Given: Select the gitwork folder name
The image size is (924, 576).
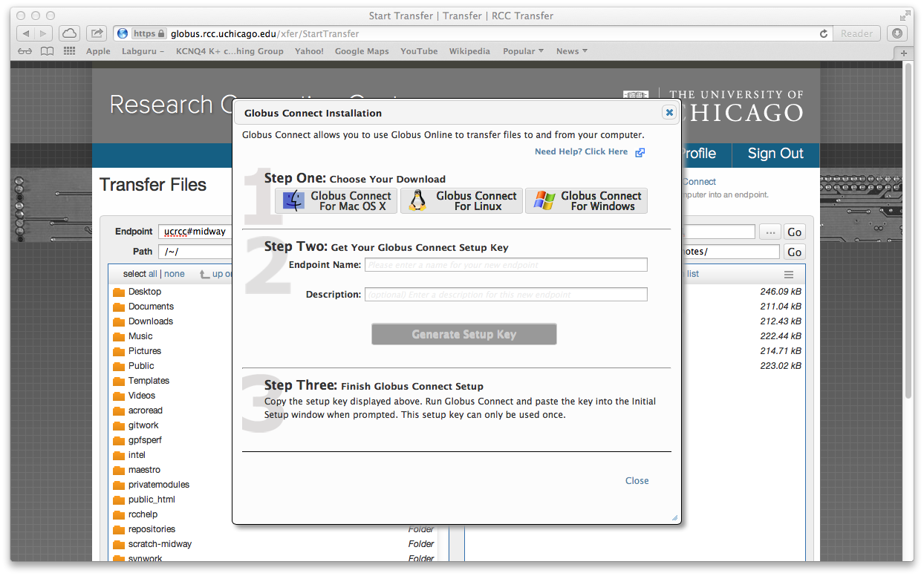Looking at the screenshot, I should coord(143,425).
